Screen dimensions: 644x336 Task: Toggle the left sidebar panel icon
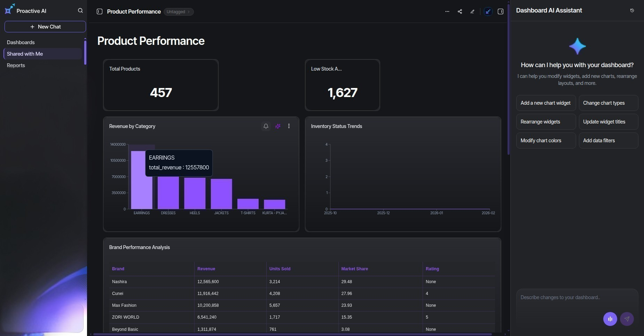[x=100, y=11]
